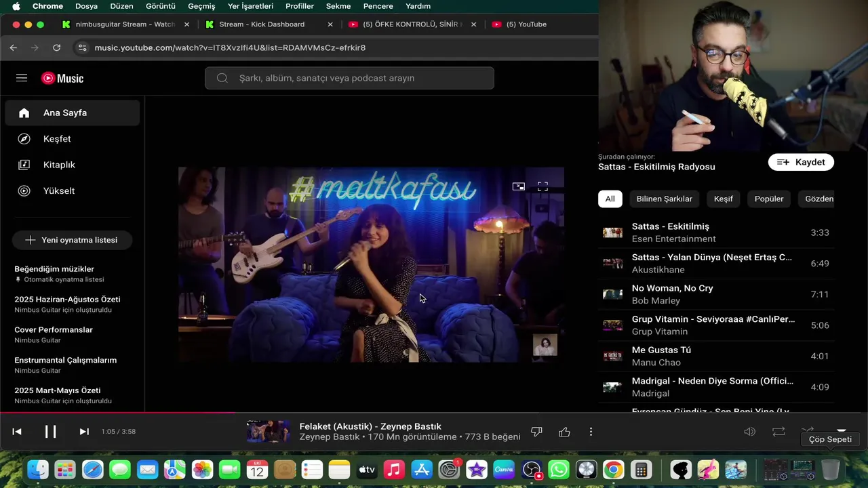Open Launchpad from the Dock
This screenshot has height=488, width=868.
pyautogui.click(x=65, y=469)
